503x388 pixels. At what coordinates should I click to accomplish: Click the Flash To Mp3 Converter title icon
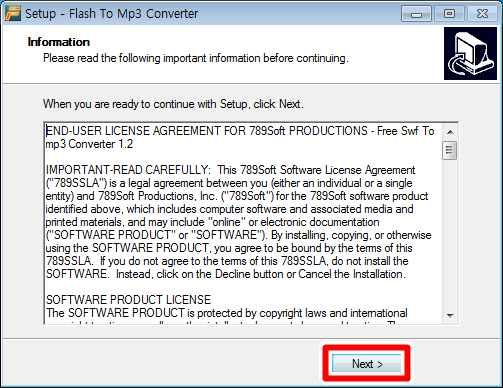13,14
